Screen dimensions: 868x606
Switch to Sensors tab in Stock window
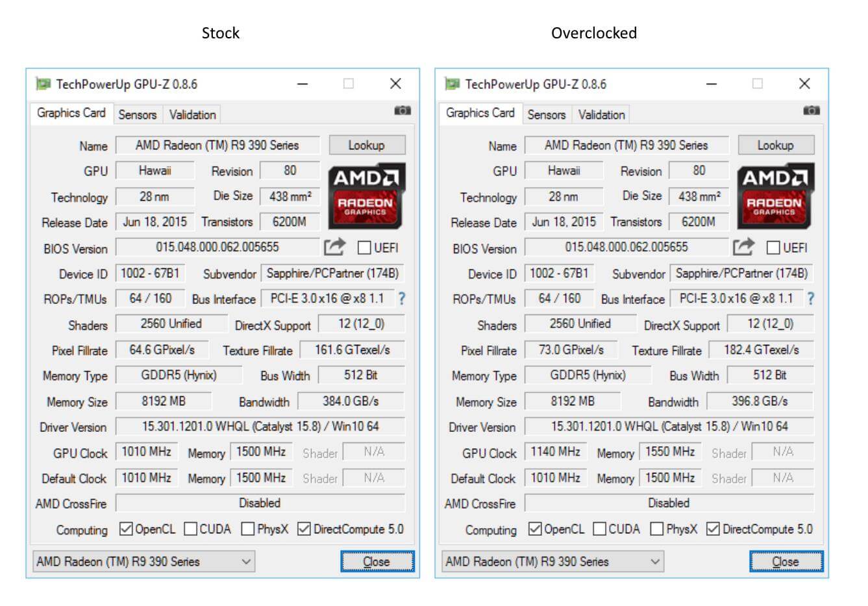coord(137,115)
